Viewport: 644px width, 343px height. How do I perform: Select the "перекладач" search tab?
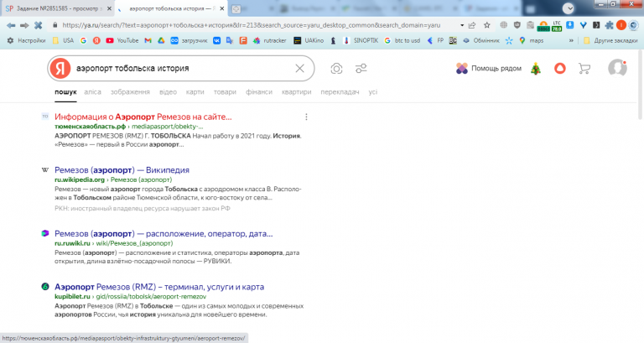click(x=340, y=92)
